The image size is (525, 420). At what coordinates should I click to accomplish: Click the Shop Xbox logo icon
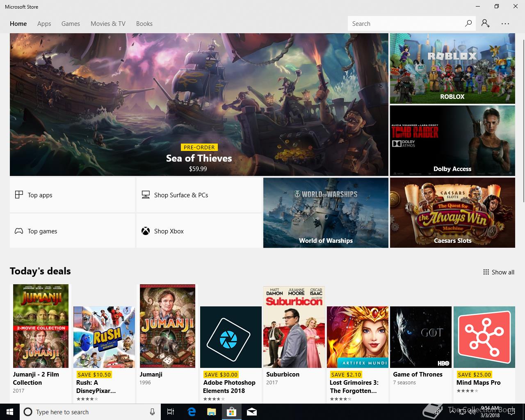coord(146,231)
